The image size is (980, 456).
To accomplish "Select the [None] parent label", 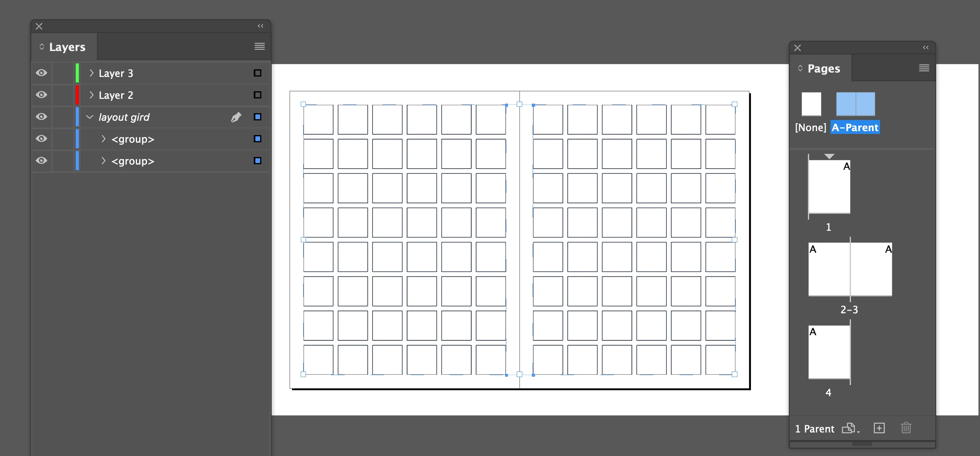I will click(x=810, y=128).
